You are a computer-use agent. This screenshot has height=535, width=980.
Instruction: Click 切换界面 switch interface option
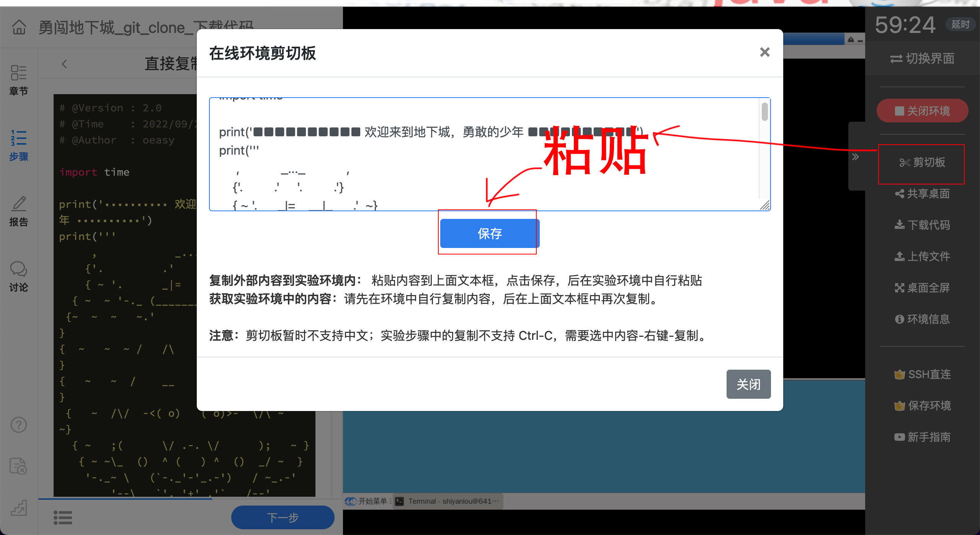922,59
